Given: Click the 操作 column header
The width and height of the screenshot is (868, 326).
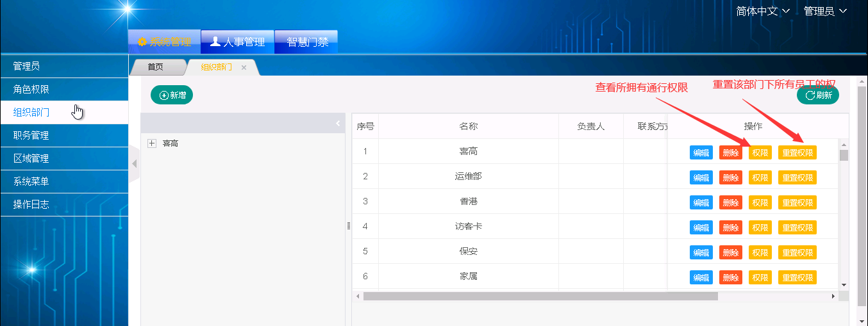Looking at the screenshot, I should 753,126.
